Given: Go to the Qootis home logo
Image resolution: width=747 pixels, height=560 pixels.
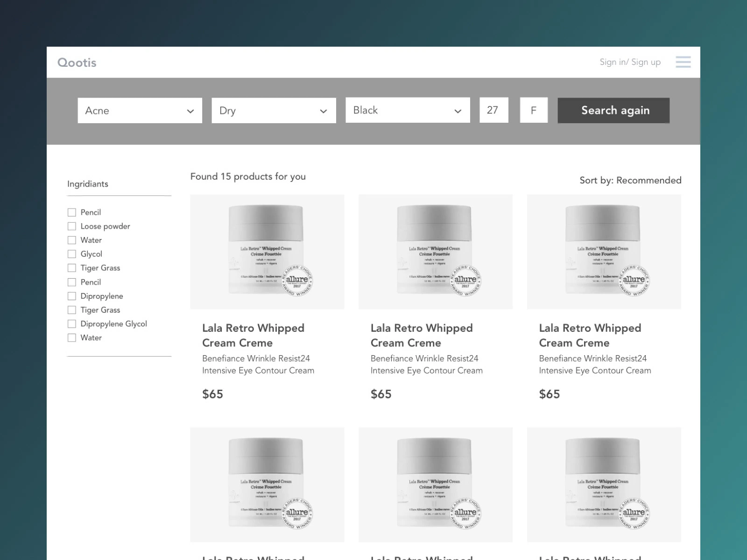Looking at the screenshot, I should pyautogui.click(x=77, y=63).
